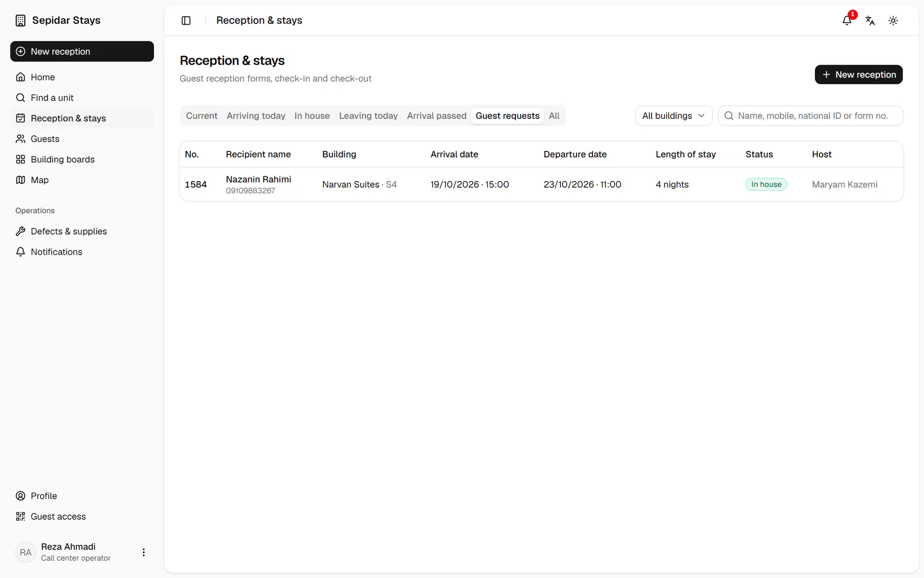
Task: Switch to the All tab
Action: 554,116
